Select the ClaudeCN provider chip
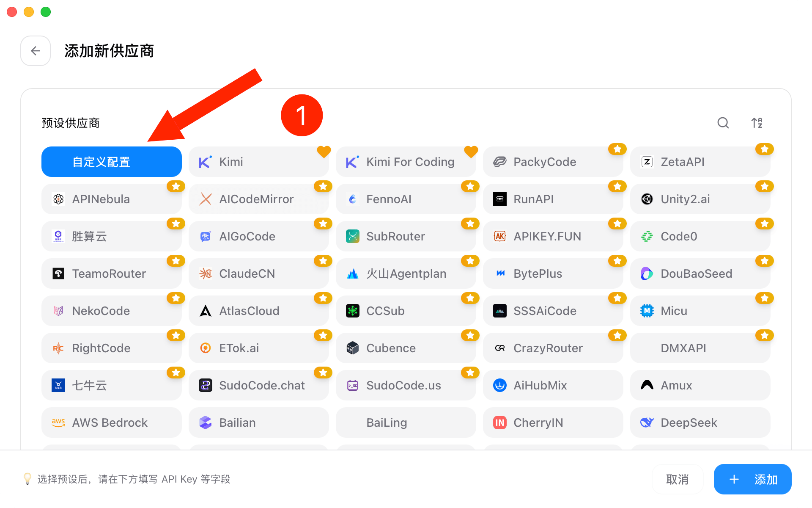The image size is (812, 508). (x=259, y=273)
